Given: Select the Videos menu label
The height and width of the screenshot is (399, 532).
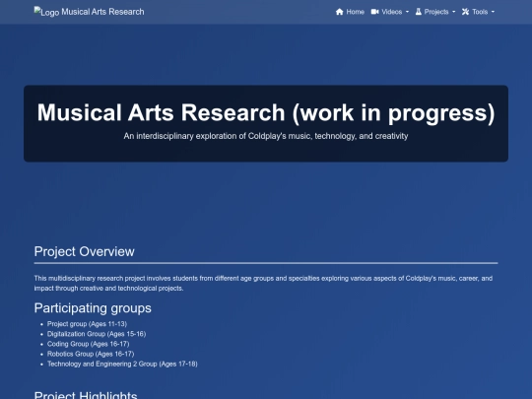Looking at the screenshot, I should 392,12.
